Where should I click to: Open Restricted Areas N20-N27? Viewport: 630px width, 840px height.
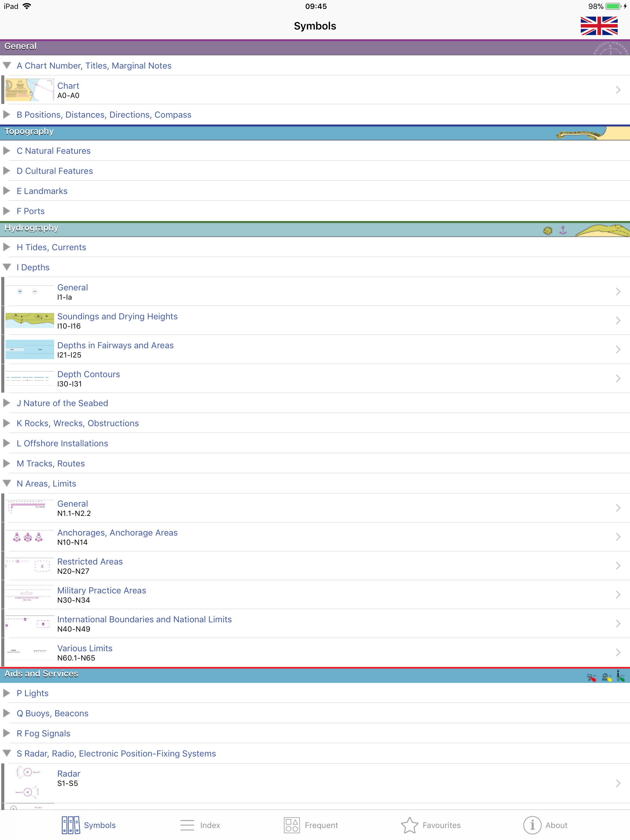point(90,566)
